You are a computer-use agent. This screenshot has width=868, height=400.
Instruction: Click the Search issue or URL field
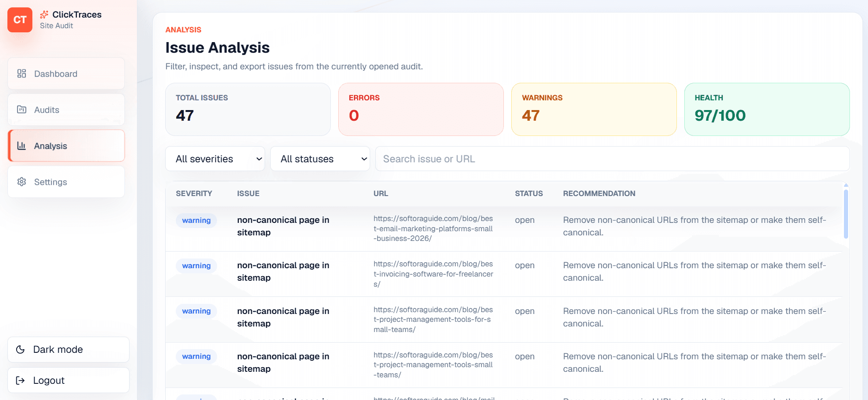612,159
